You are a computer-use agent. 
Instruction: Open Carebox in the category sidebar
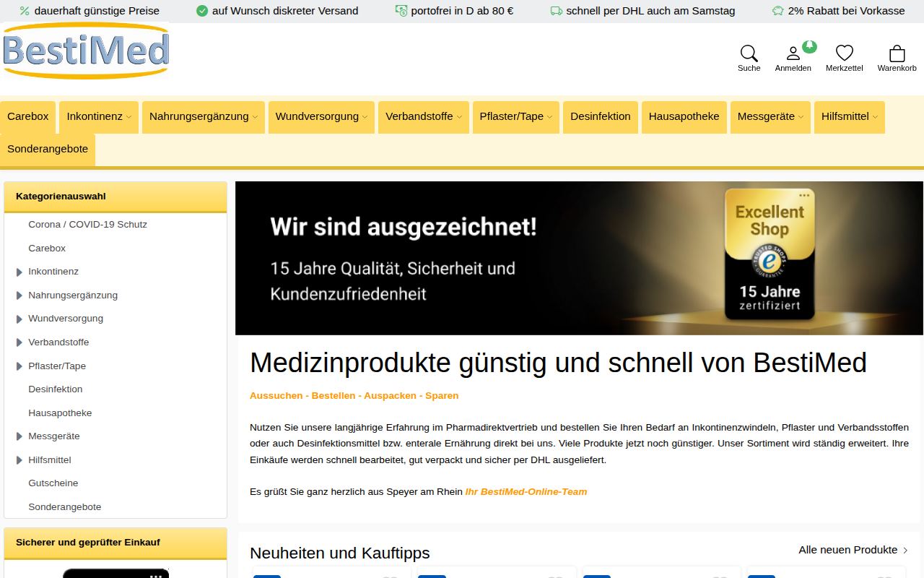point(47,249)
